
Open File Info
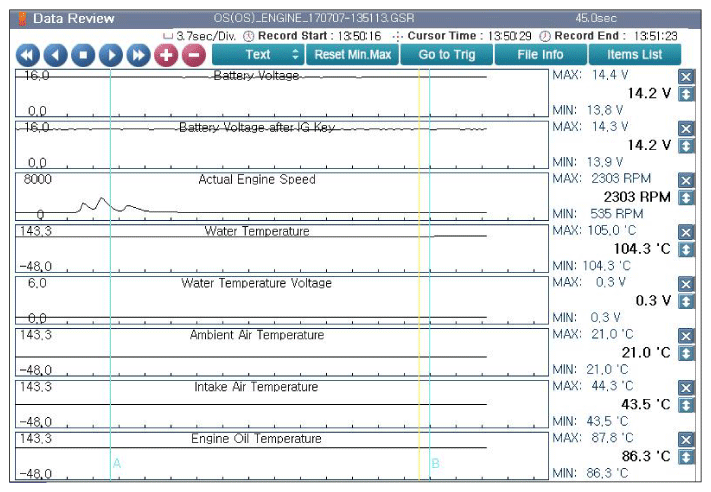[541, 55]
